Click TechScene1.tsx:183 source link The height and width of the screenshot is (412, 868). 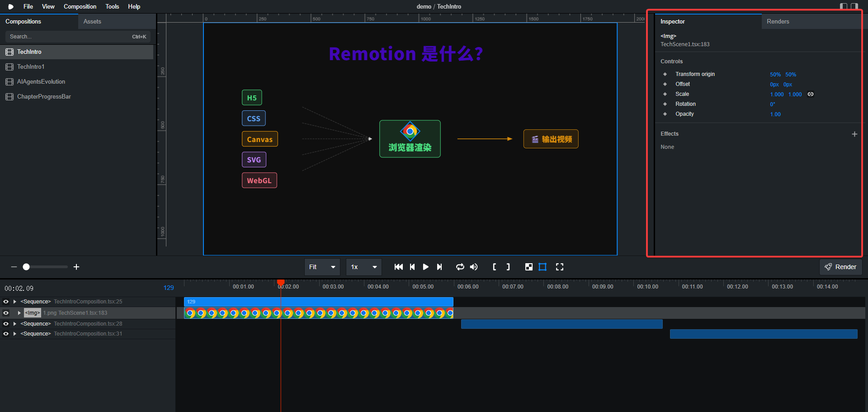[685, 44]
